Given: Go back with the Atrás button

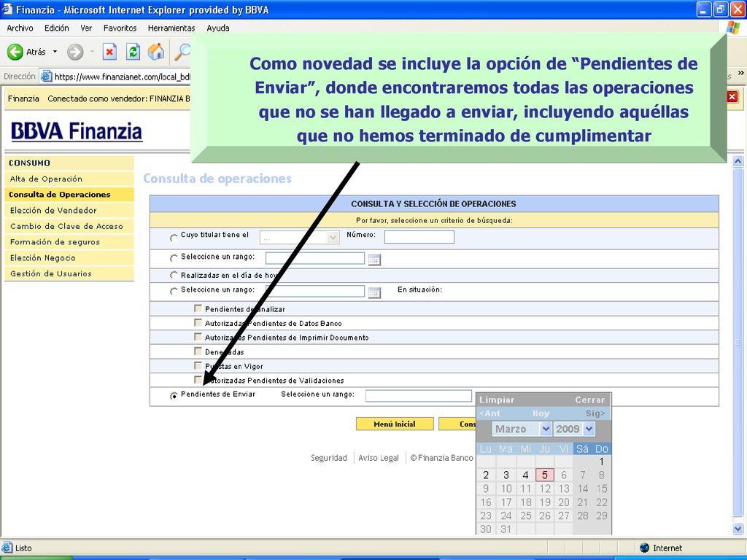Looking at the screenshot, I should tap(27, 52).
